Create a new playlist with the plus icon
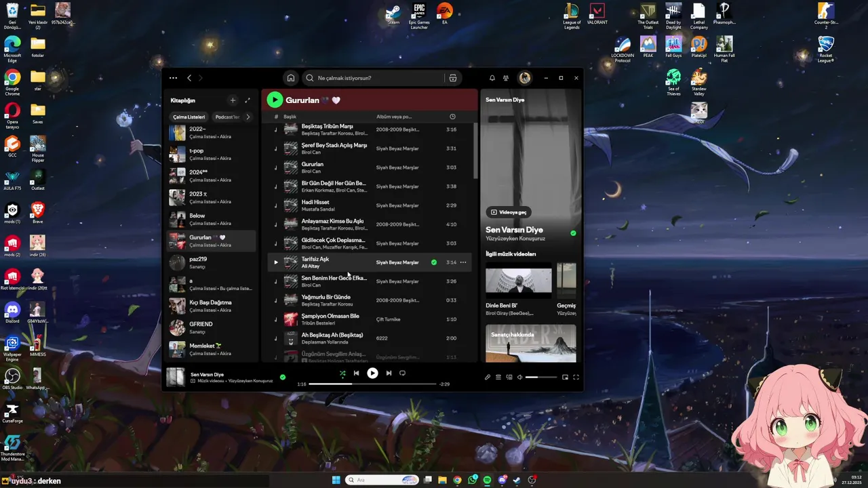This screenshot has height=488, width=868. coord(233,100)
